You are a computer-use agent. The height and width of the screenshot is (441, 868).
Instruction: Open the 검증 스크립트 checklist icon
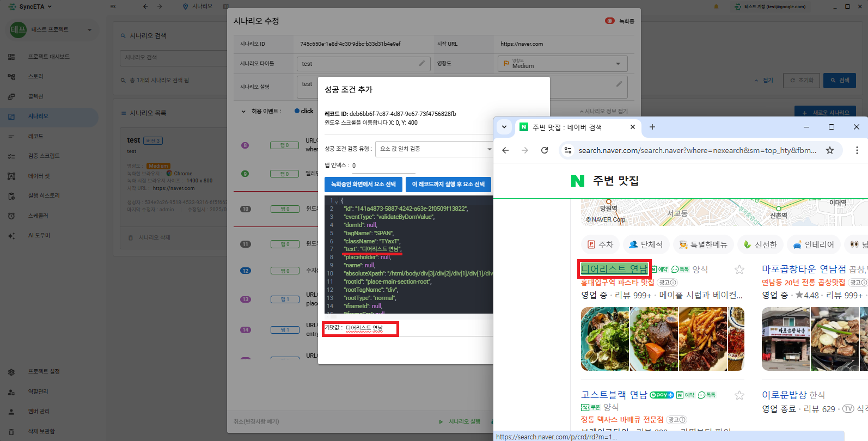coord(11,156)
